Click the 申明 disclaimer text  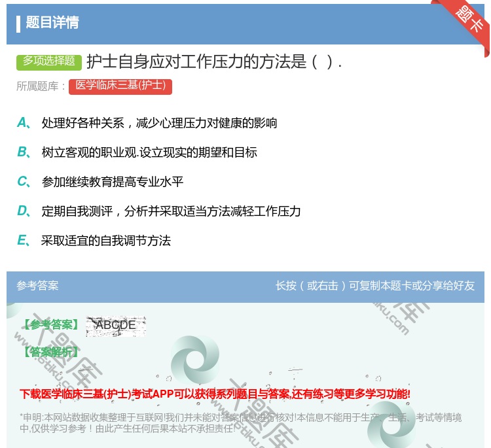click(x=240, y=422)
